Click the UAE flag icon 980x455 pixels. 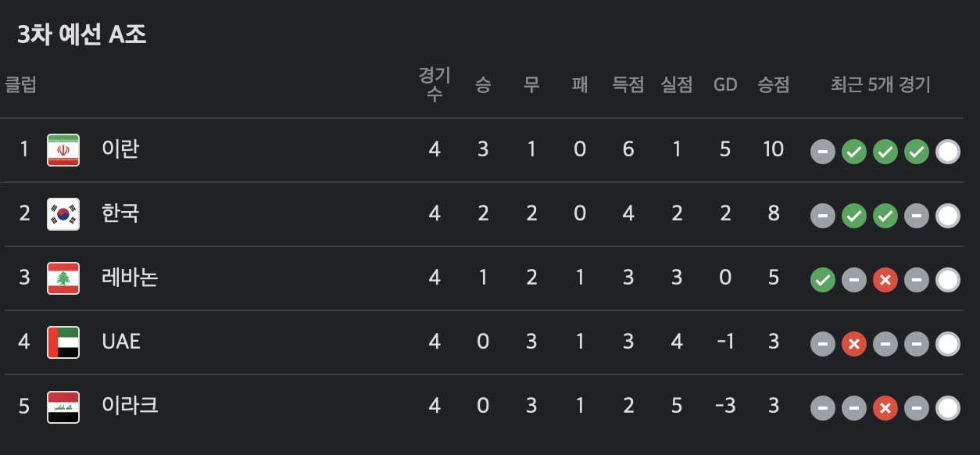[x=63, y=342]
